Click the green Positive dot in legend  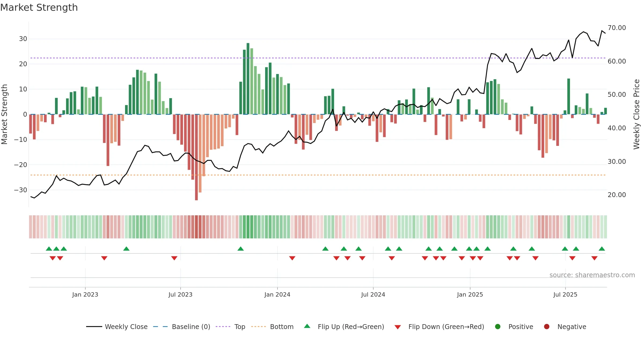(x=498, y=327)
